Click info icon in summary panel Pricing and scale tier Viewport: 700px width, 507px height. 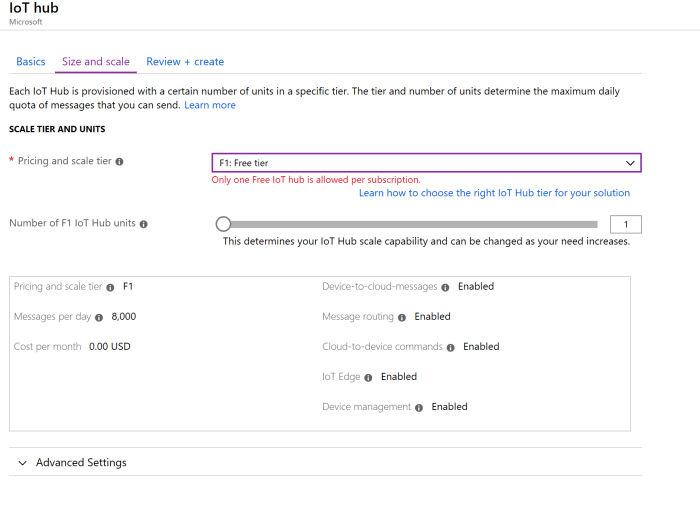tap(110, 287)
